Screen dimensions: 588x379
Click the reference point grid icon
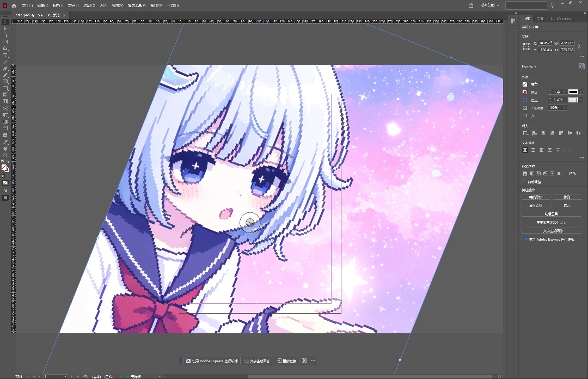pos(527,46)
